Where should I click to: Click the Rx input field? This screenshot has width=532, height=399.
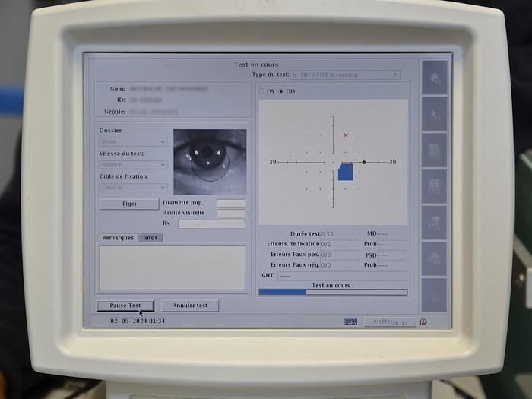tap(211, 224)
